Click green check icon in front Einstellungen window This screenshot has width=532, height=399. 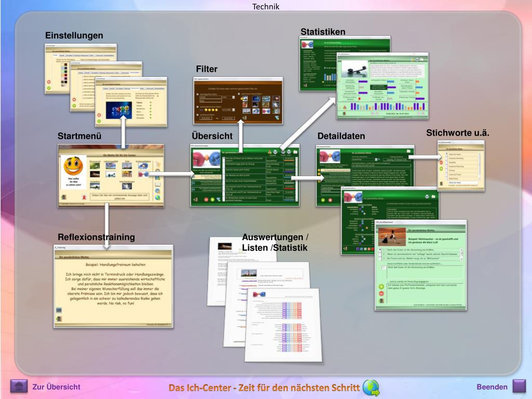[99, 121]
